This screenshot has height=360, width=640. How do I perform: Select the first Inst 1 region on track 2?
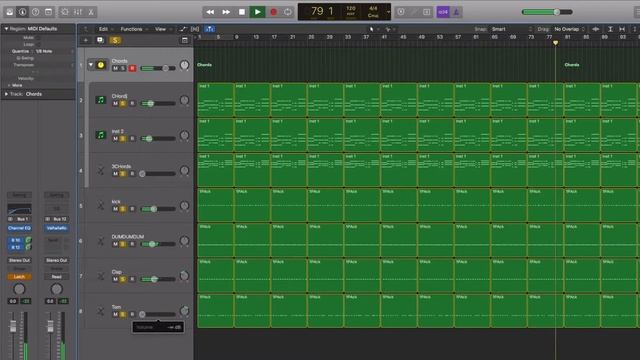coord(216,100)
